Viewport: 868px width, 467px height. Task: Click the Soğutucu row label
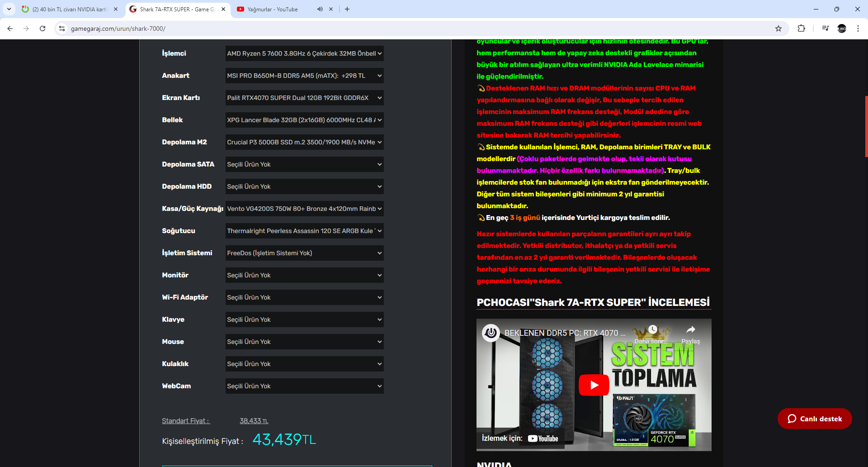coord(179,231)
